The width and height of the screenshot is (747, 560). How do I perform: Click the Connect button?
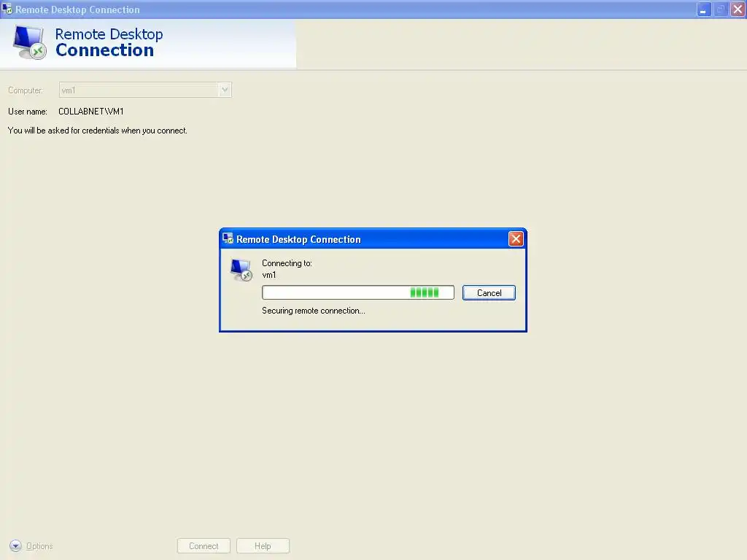(x=204, y=545)
